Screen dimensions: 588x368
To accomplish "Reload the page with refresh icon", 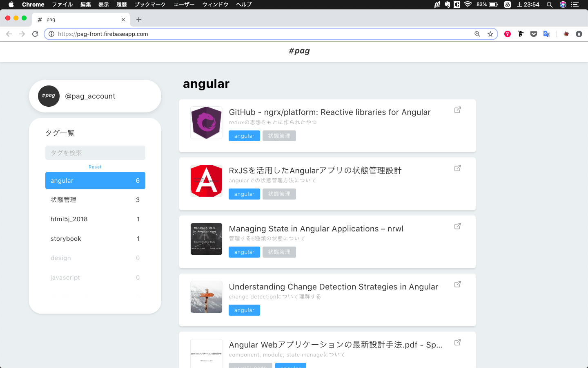I will [35, 34].
